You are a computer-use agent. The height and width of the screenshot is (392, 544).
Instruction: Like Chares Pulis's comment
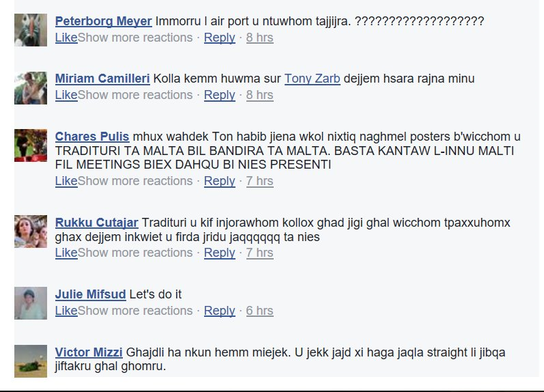66,181
